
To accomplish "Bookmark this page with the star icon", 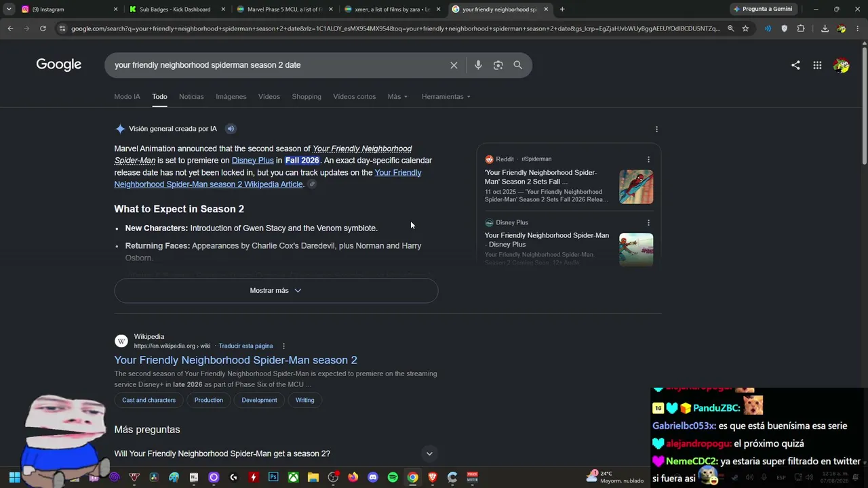I will [x=745, y=28].
